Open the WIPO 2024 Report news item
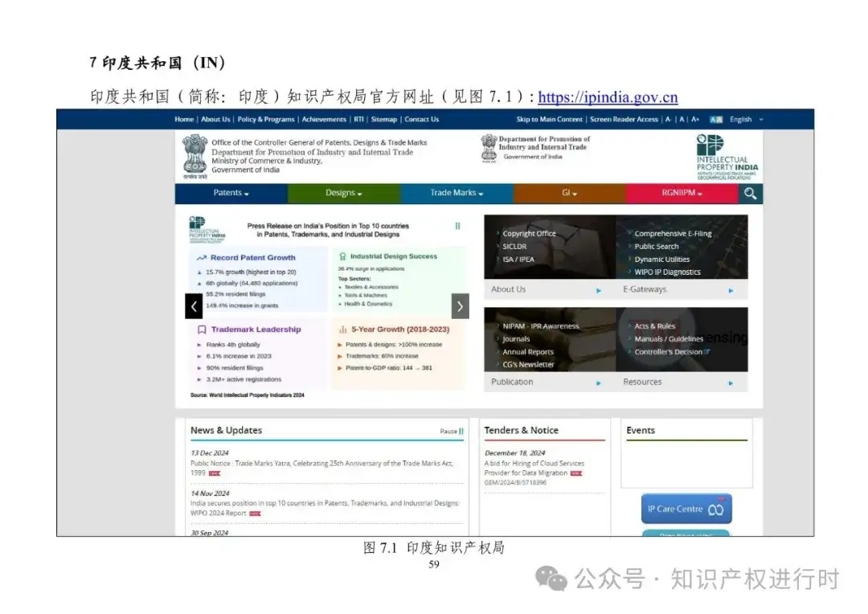Screen dimensions: 868x614 point(325,508)
